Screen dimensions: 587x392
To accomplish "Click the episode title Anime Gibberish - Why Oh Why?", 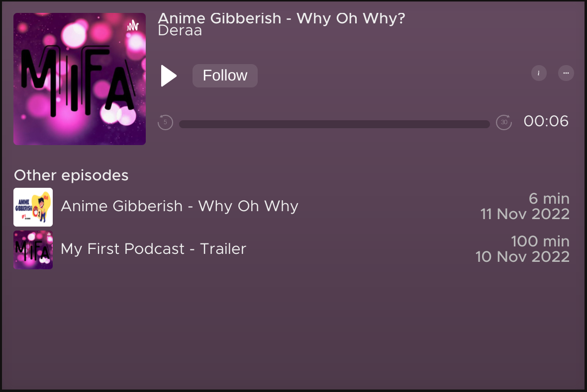I will (282, 18).
